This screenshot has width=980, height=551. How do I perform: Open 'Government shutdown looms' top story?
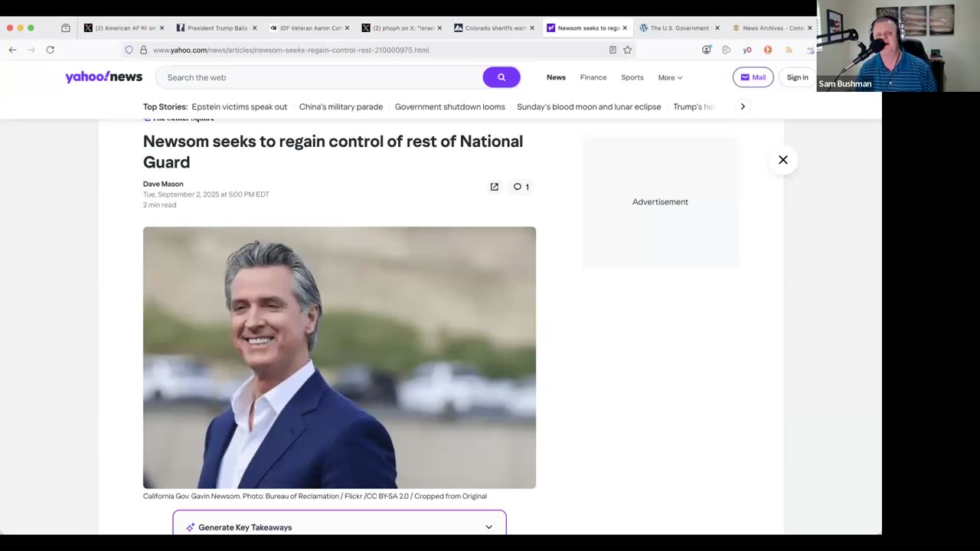pos(449,106)
